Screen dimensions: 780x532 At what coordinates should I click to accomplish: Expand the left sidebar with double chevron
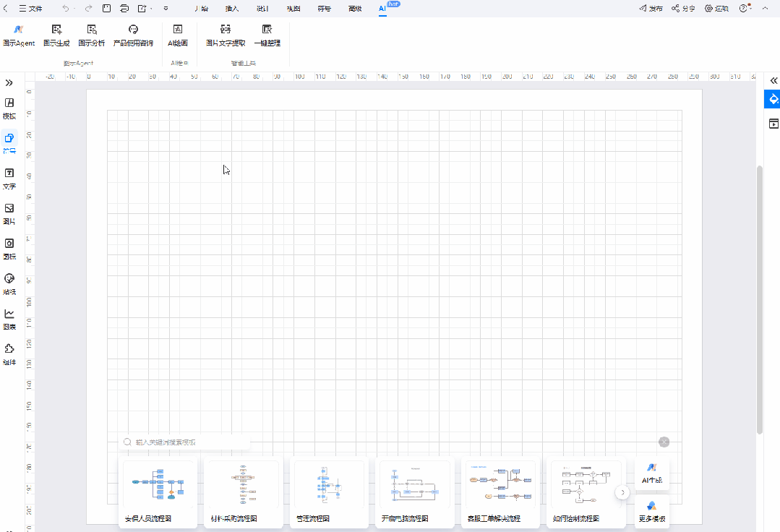pyautogui.click(x=9, y=83)
